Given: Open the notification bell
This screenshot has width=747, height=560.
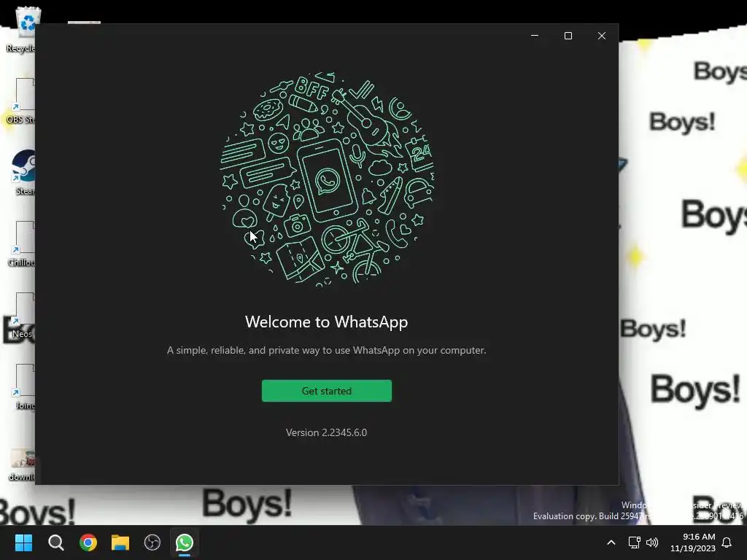Looking at the screenshot, I should point(727,542).
